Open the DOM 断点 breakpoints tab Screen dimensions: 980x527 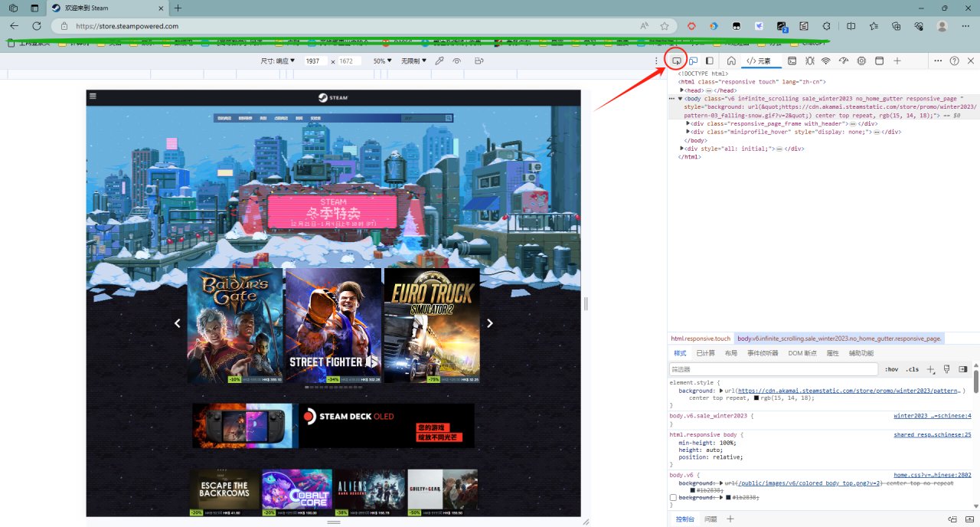(802, 353)
